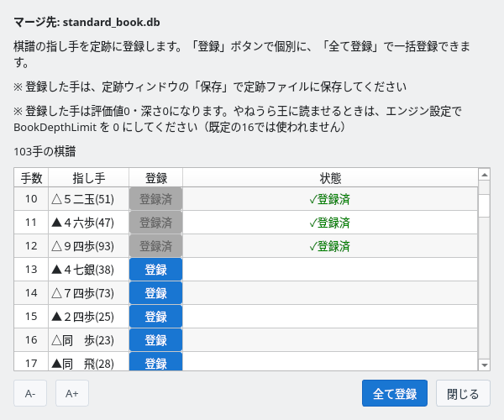Image resolution: width=504 pixels, height=420 pixels.
Task: Close the dialog with 閉じる
Action: coord(463,393)
